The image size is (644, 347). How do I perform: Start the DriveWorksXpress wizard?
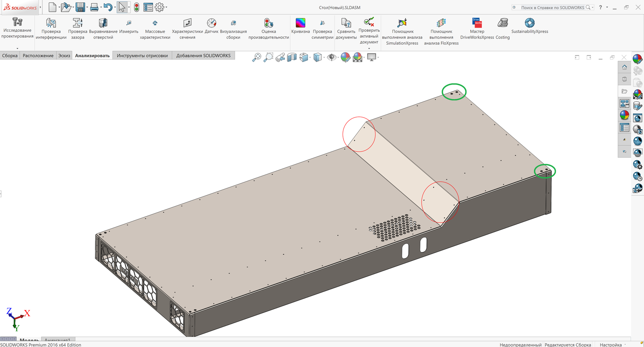coord(477,29)
